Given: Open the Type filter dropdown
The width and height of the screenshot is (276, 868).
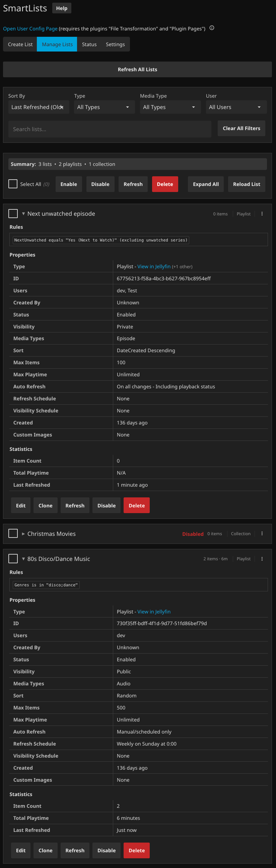Looking at the screenshot, I should click(104, 107).
